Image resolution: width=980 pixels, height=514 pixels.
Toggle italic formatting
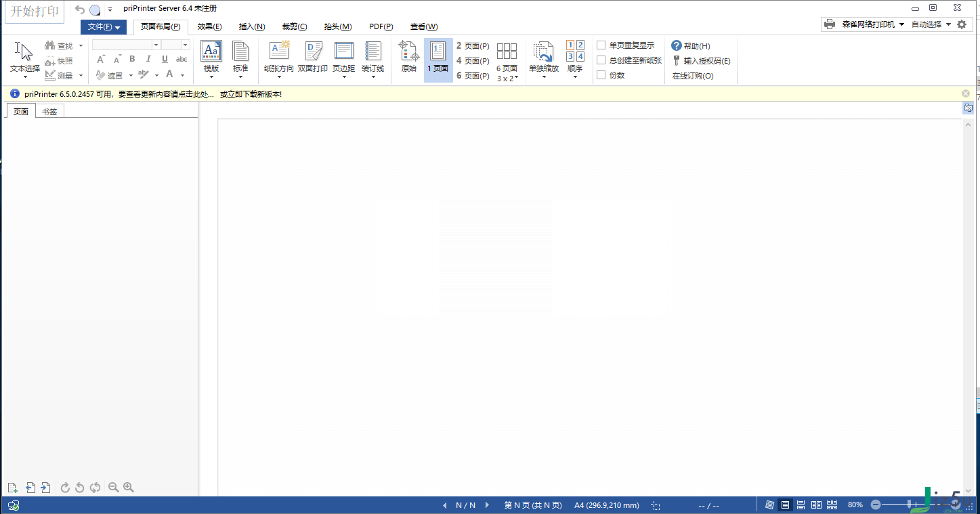coord(148,60)
